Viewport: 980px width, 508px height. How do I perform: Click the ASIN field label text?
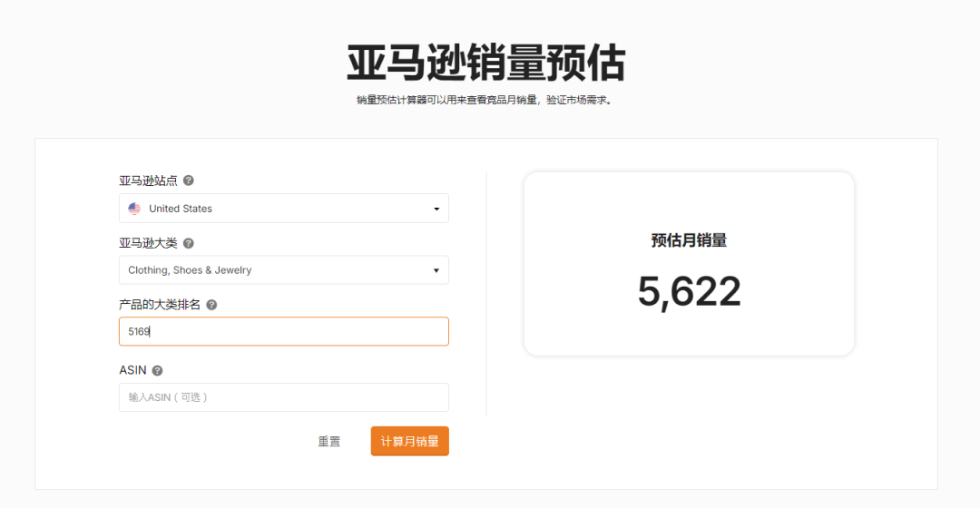click(x=132, y=370)
